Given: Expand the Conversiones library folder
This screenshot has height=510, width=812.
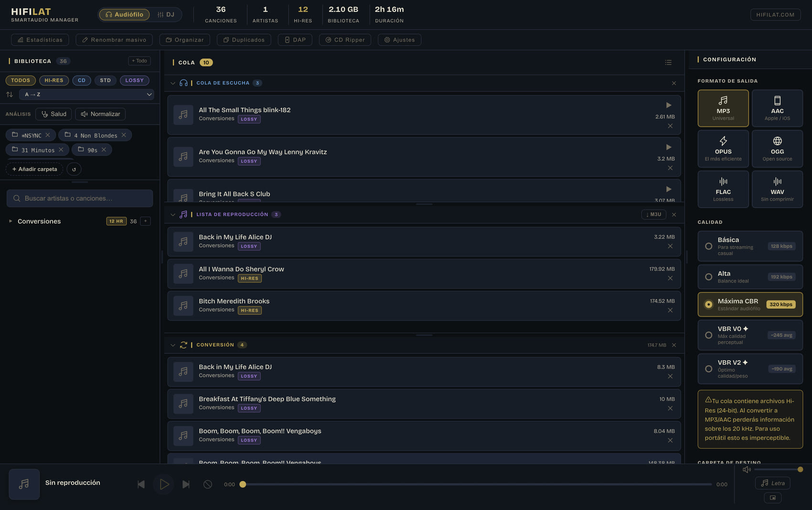Looking at the screenshot, I should point(11,221).
